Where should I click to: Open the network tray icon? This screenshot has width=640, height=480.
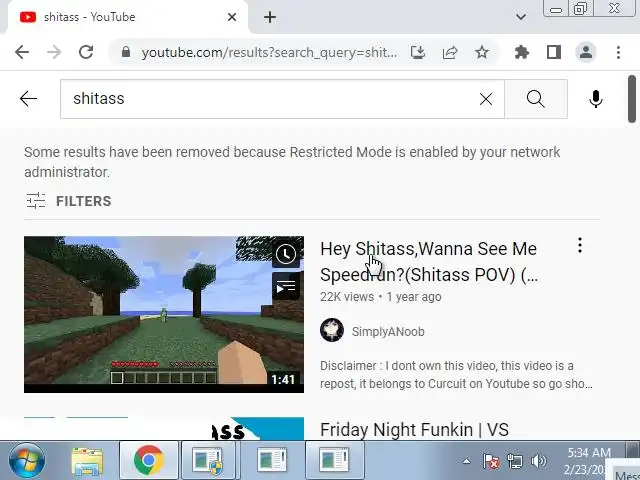[x=514, y=462]
